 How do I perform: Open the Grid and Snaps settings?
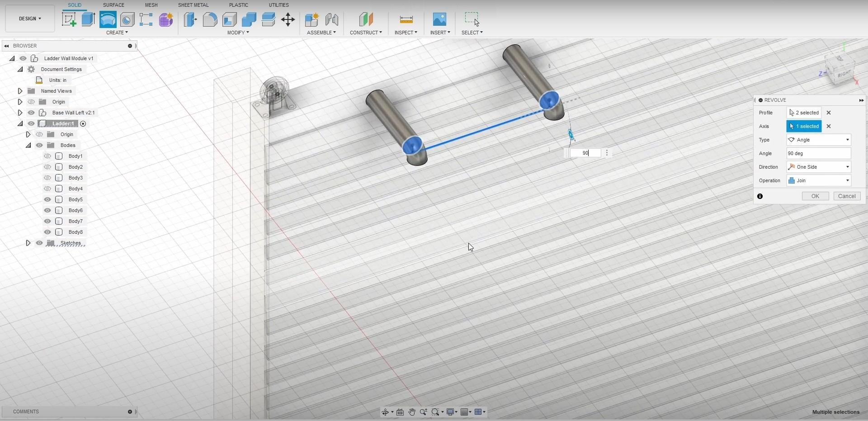pyautogui.click(x=464, y=412)
